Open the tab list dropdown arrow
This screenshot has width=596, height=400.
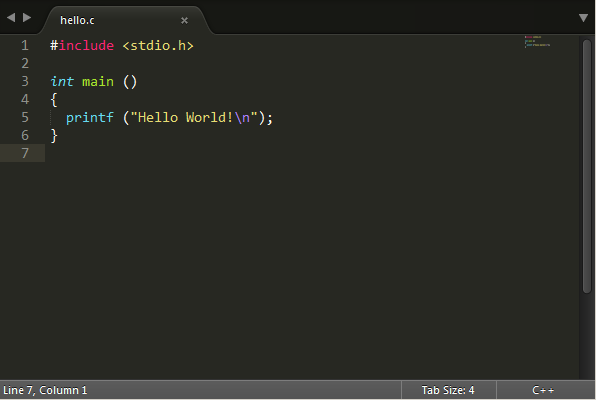[x=583, y=18]
